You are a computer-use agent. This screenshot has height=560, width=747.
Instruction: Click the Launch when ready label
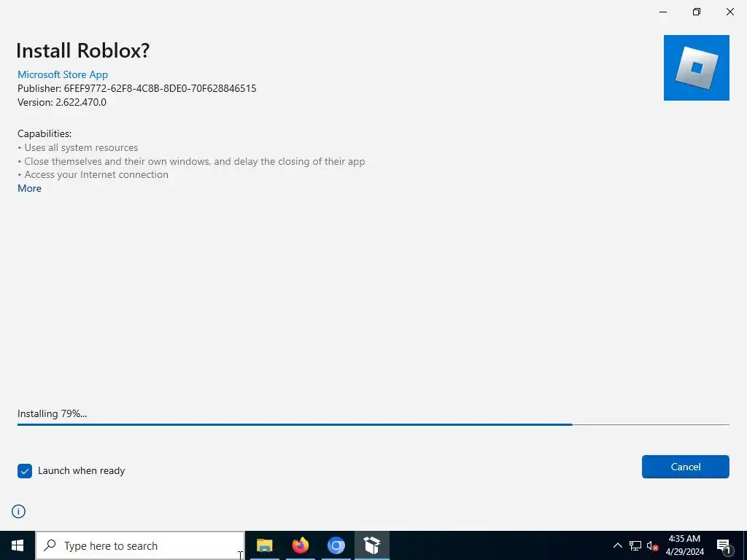[x=82, y=471]
